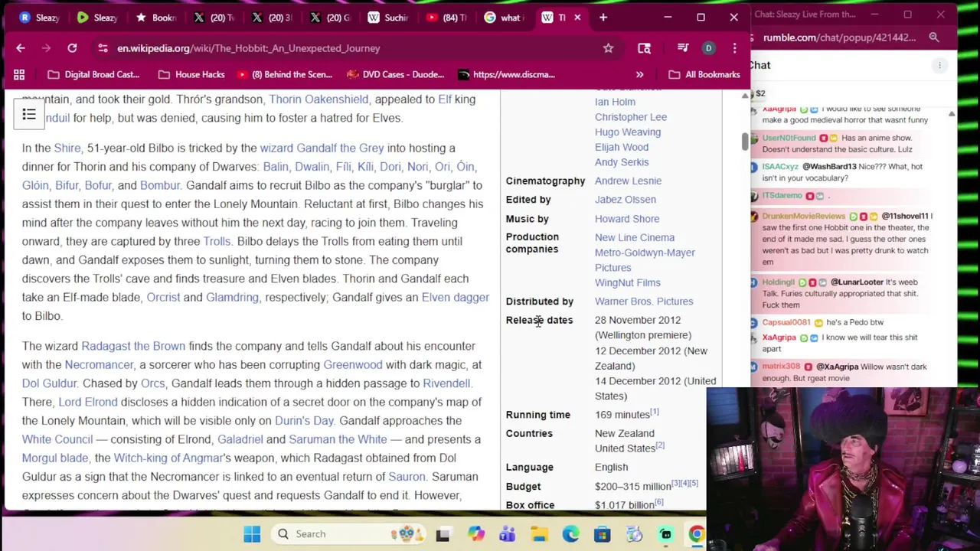
Task: Launch Copilot from the taskbar
Action: pyautogui.click(x=476, y=534)
